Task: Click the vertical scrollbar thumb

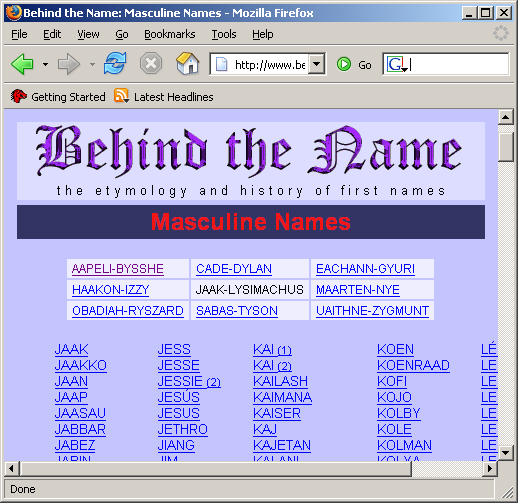Action: tap(506, 147)
